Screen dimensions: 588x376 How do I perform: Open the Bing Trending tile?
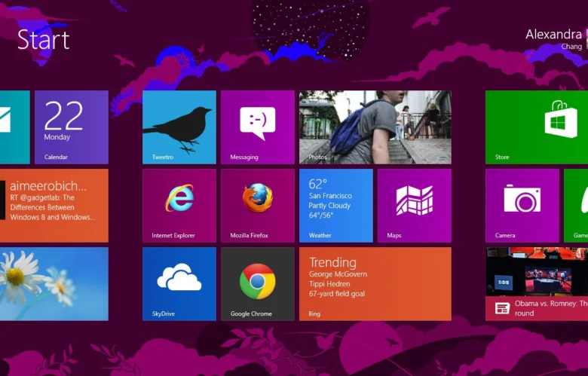tap(375, 284)
